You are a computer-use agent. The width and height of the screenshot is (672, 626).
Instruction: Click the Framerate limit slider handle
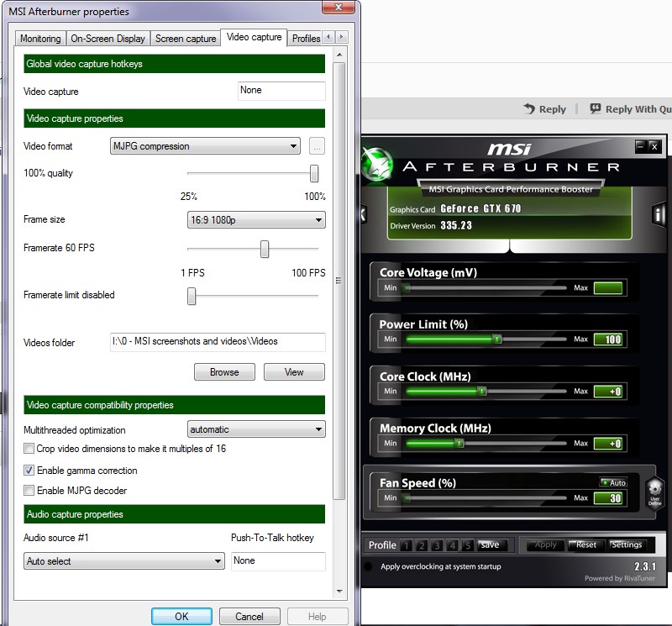(192, 297)
